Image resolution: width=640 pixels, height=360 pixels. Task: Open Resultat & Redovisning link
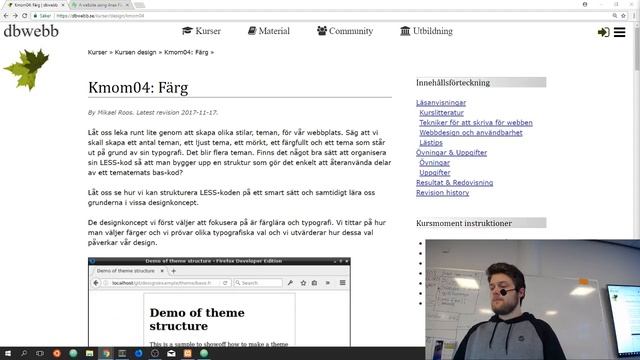coord(454,183)
